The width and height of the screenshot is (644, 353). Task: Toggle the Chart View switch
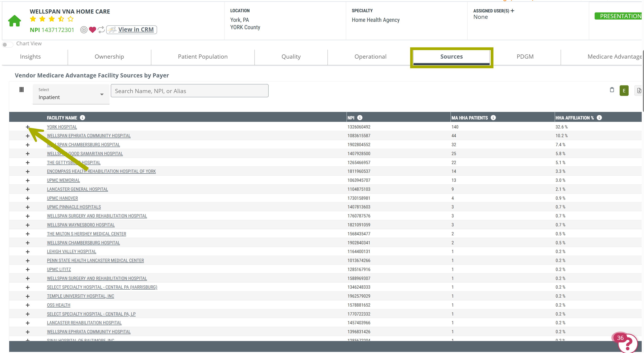click(8, 45)
